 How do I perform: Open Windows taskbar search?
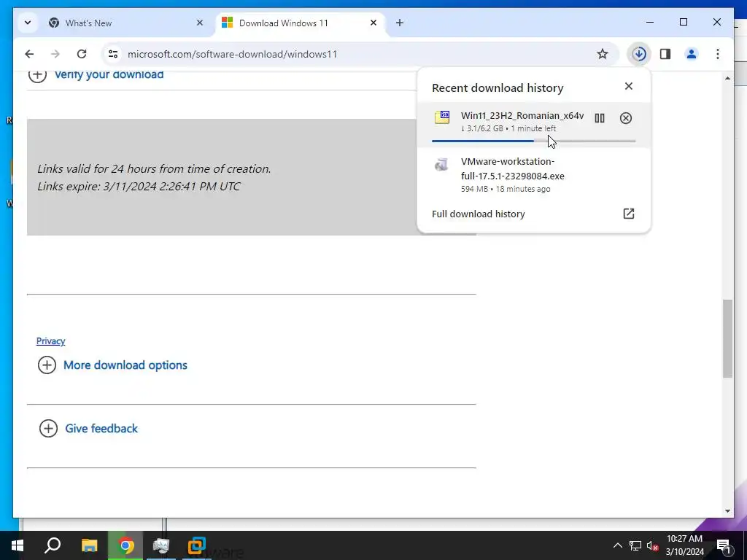click(x=53, y=545)
